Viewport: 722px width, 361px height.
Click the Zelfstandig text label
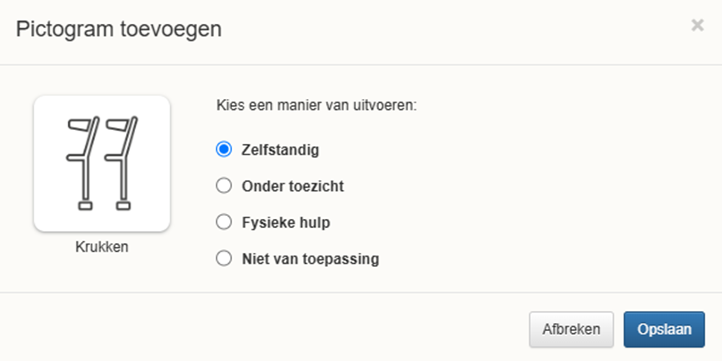click(x=280, y=150)
